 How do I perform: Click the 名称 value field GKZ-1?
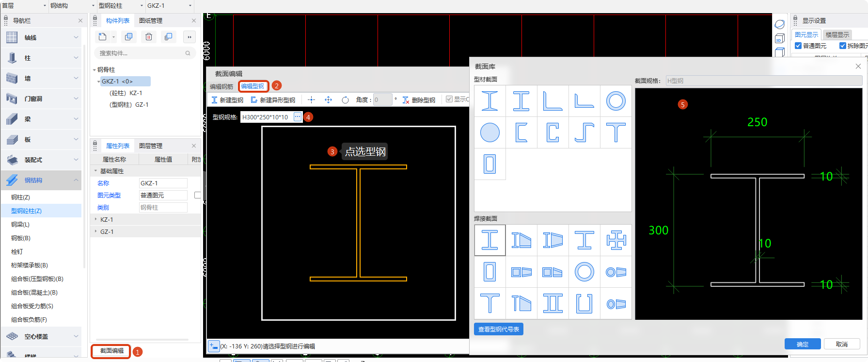click(163, 183)
